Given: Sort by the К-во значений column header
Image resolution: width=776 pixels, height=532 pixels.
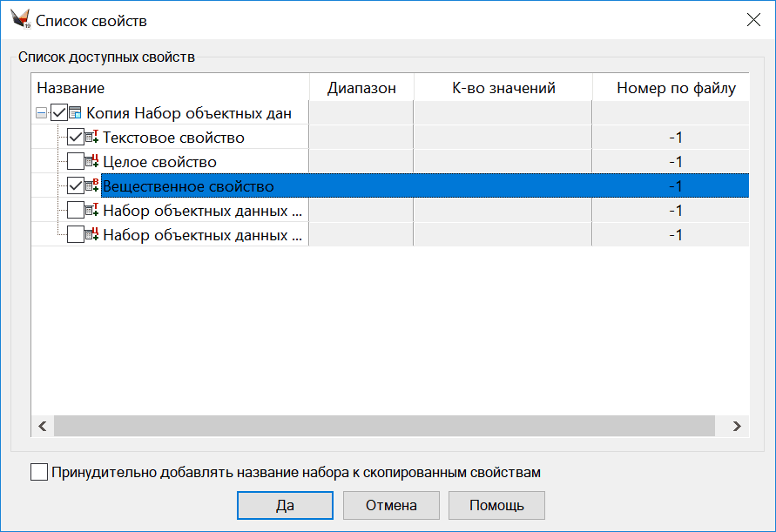Looking at the screenshot, I should [503, 88].
